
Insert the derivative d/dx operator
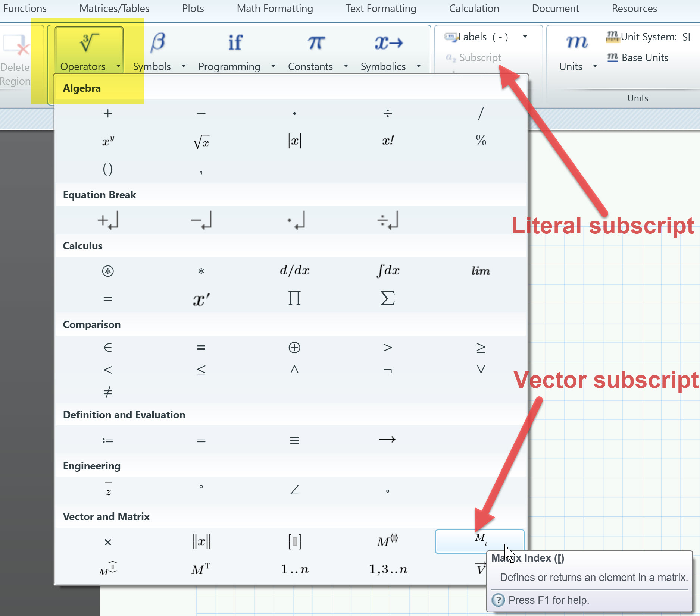(294, 270)
